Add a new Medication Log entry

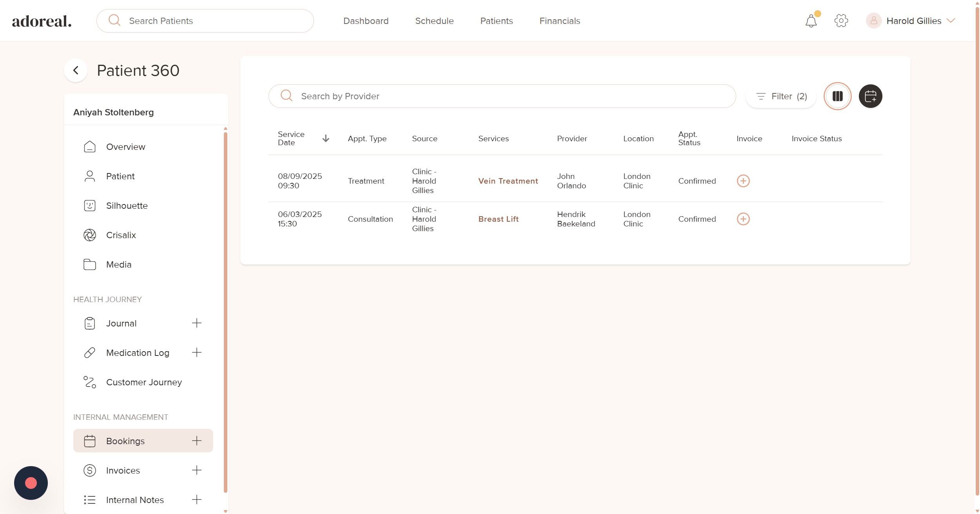[196, 352]
